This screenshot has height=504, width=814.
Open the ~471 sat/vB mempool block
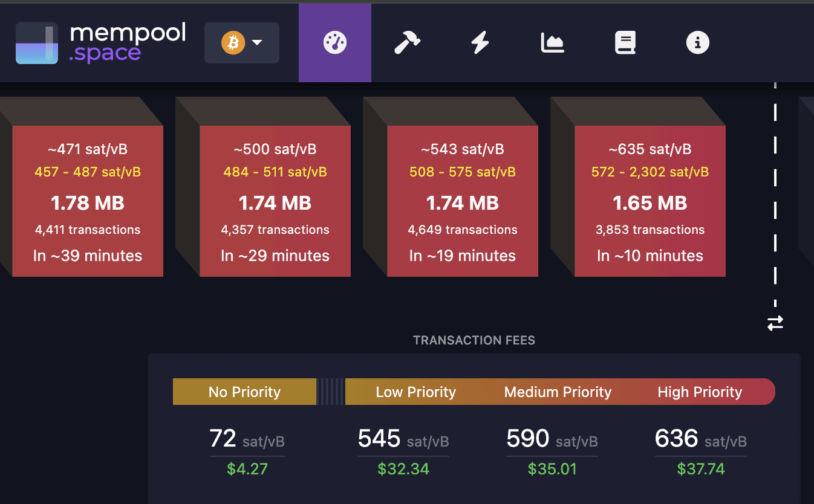[x=88, y=201]
